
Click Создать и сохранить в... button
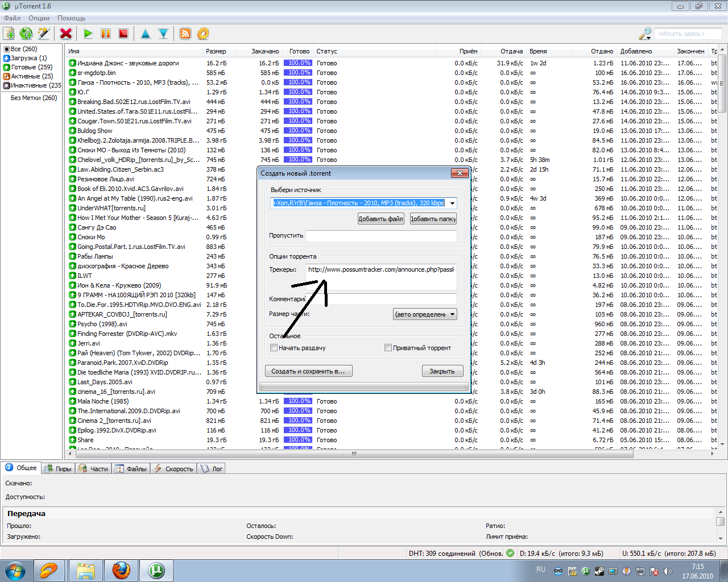308,371
